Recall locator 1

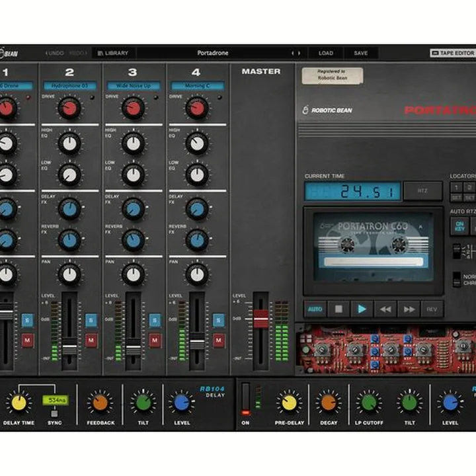456,187
